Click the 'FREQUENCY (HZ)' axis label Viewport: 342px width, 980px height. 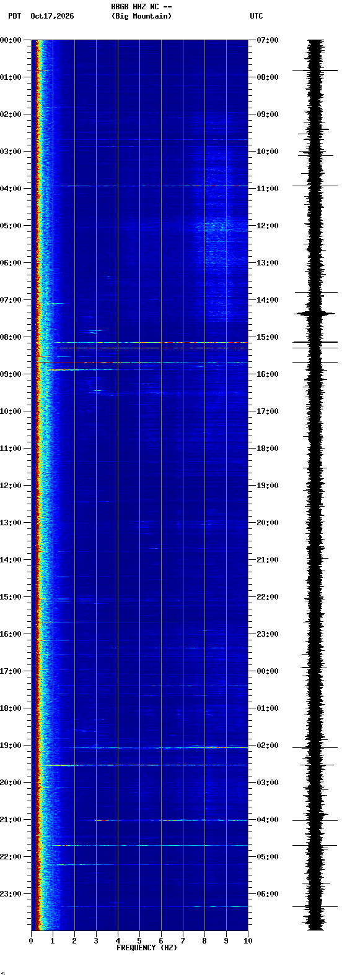coord(147,948)
